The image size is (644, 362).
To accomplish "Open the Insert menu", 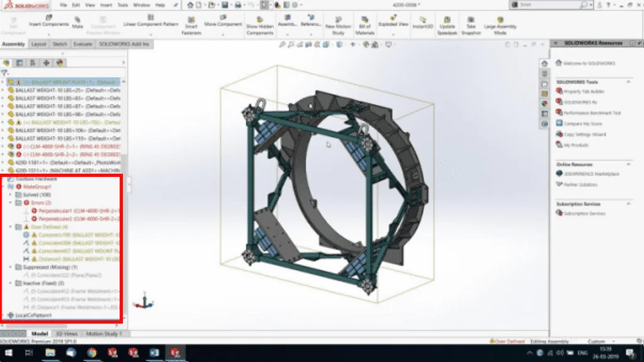I will click(106, 5).
